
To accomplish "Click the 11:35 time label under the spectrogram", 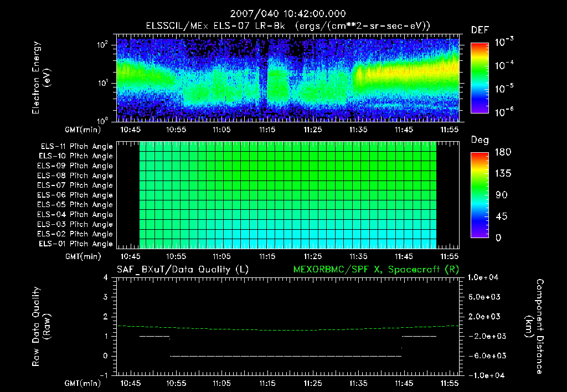I will [358, 130].
